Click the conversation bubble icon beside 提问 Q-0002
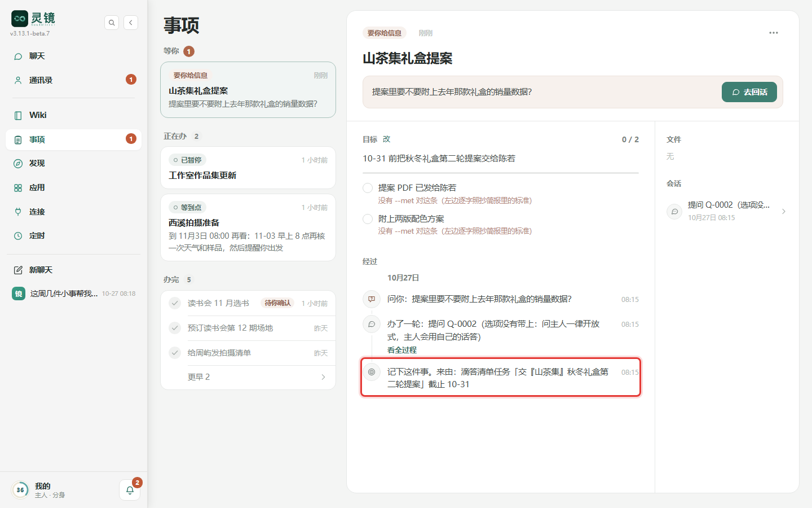This screenshot has width=812, height=508. (674, 212)
